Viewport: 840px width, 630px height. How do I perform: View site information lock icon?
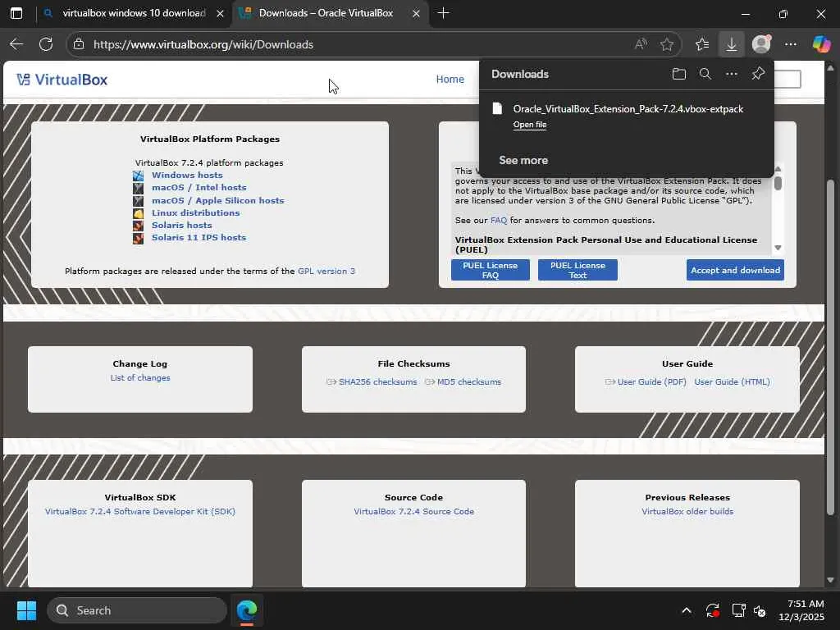click(79, 44)
